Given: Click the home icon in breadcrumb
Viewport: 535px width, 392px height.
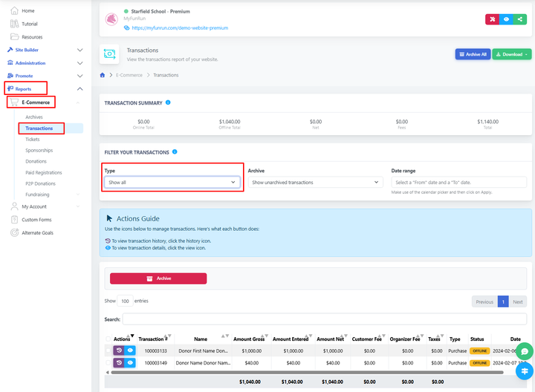Looking at the screenshot, I should click(x=103, y=75).
